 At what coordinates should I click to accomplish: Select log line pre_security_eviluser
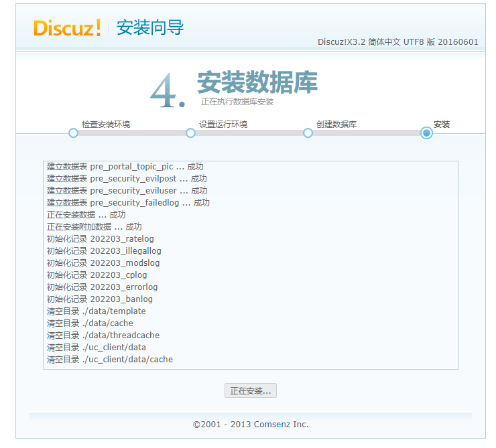[127, 190]
